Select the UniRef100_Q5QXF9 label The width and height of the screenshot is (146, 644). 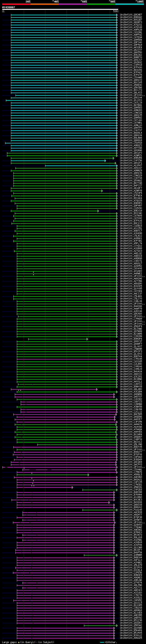coord(131,326)
